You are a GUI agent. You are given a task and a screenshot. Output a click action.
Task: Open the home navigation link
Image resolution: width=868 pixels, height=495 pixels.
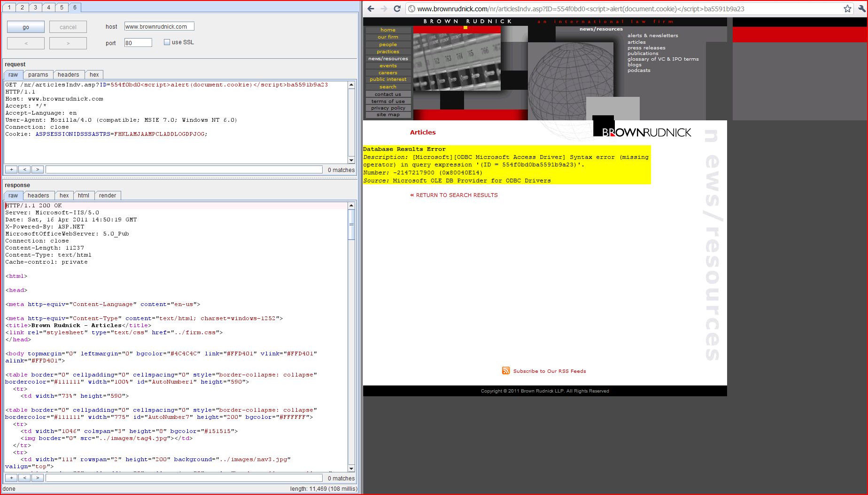(x=388, y=30)
